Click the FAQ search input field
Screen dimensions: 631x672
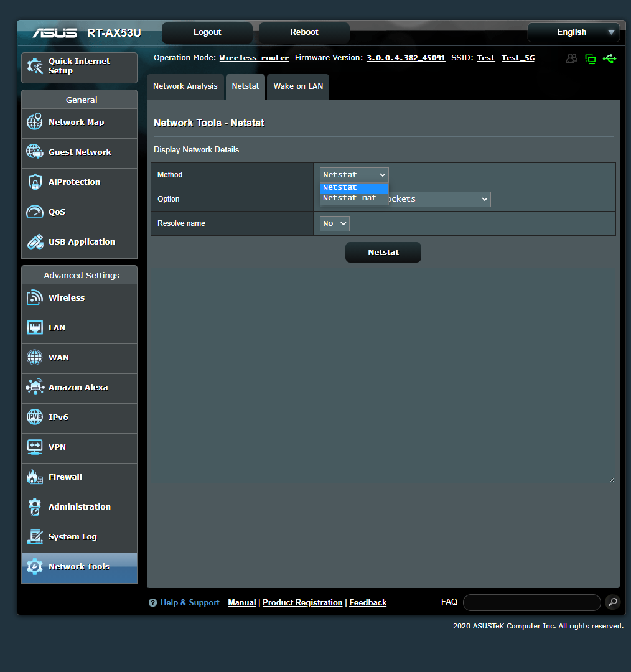tap(532, 602)
